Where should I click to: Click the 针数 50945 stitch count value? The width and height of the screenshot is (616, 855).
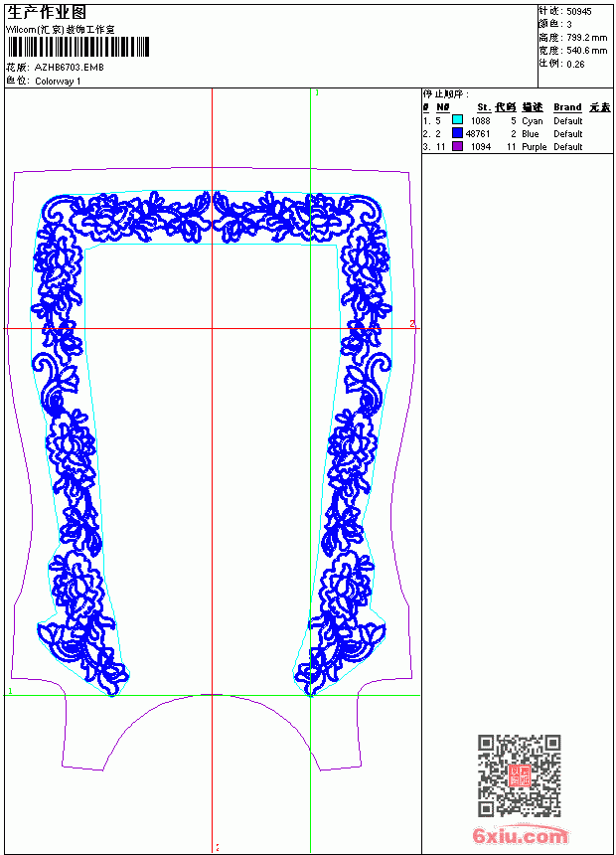[579, 12]
